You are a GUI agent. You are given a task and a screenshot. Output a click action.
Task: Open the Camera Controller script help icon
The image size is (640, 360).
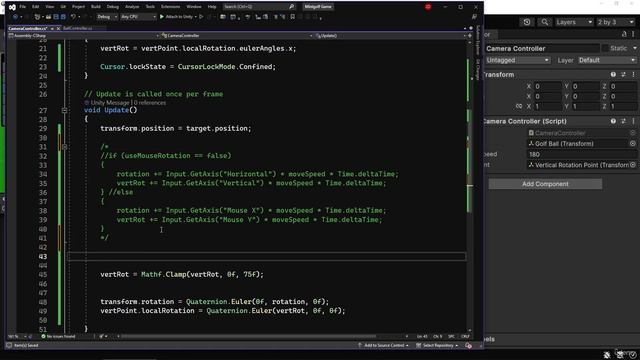[x=613, y=121]
